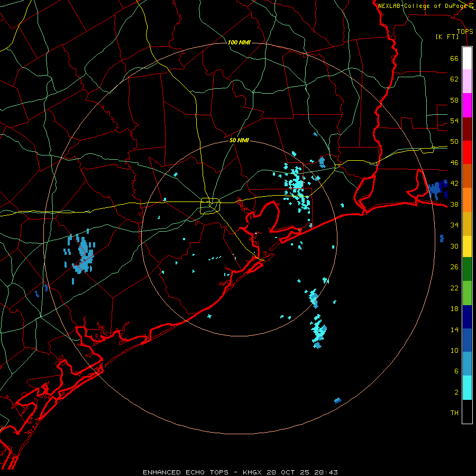Viewport: 476px width, 476px height.
Task: Click the '62' legend value label
Action: (454, 79)
